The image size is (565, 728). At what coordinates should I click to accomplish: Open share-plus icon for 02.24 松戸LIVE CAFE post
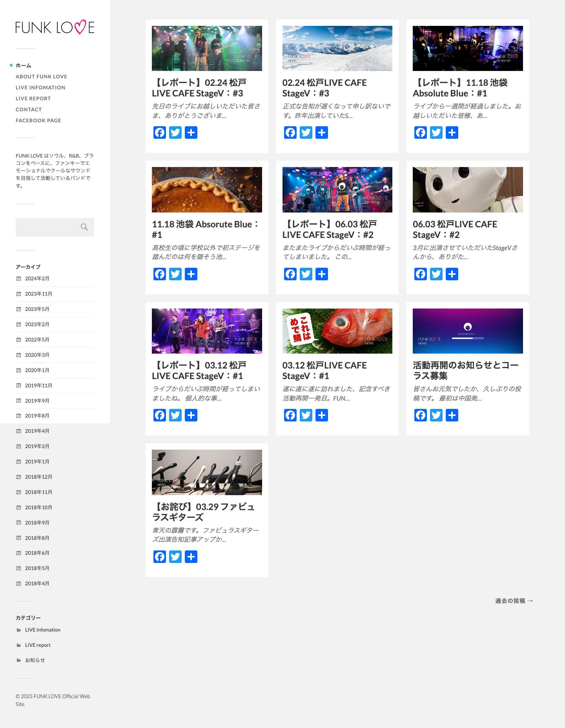pos(322,133)
